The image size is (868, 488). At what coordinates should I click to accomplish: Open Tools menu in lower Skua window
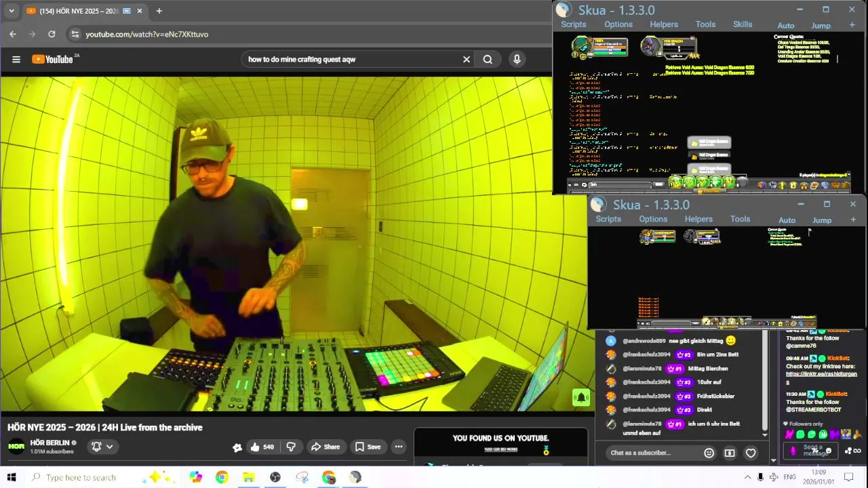(x=740, y=219)
